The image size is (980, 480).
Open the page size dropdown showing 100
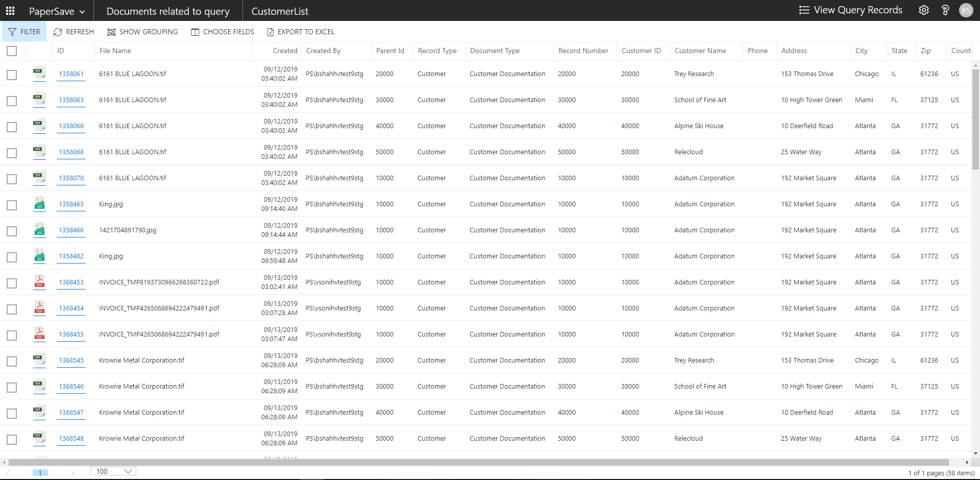coord(113,471)
